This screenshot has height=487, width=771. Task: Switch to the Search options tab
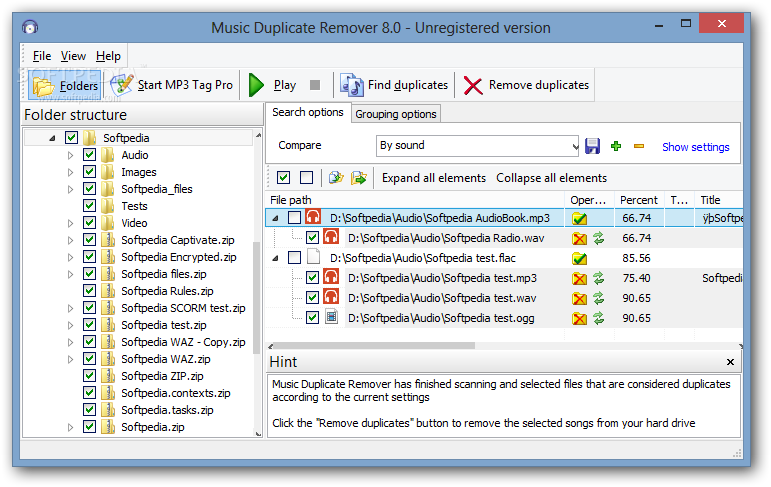point(308,112)
